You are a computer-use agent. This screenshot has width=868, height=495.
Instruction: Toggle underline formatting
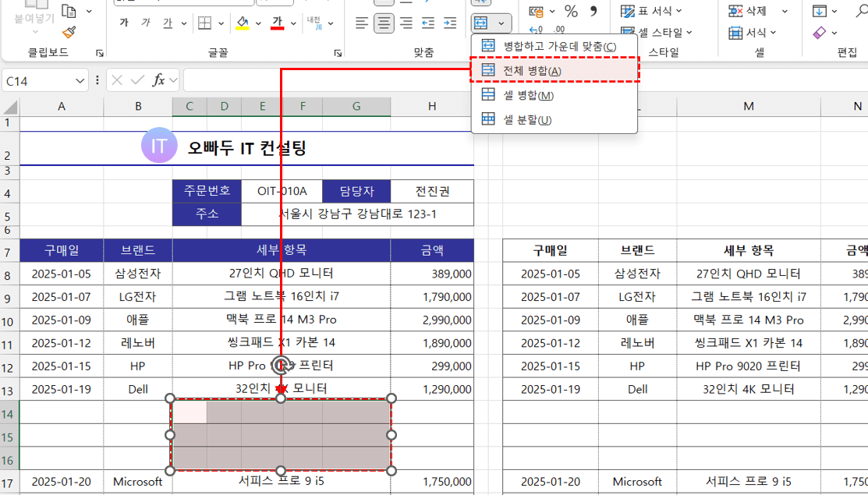(167, 22)
